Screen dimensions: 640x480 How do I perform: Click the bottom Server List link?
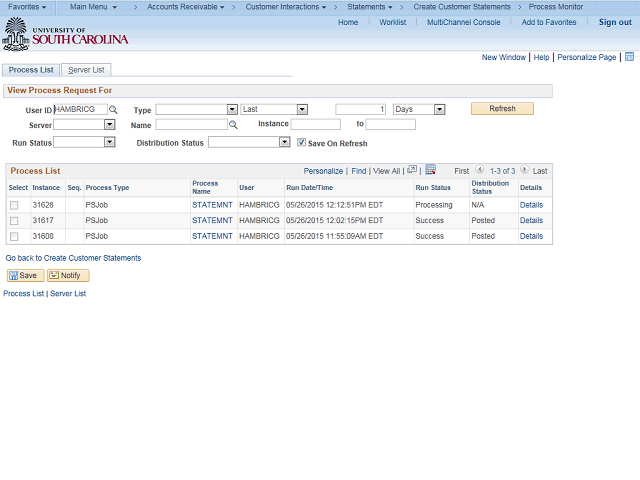pyautogui.click(x=68, y=293)
